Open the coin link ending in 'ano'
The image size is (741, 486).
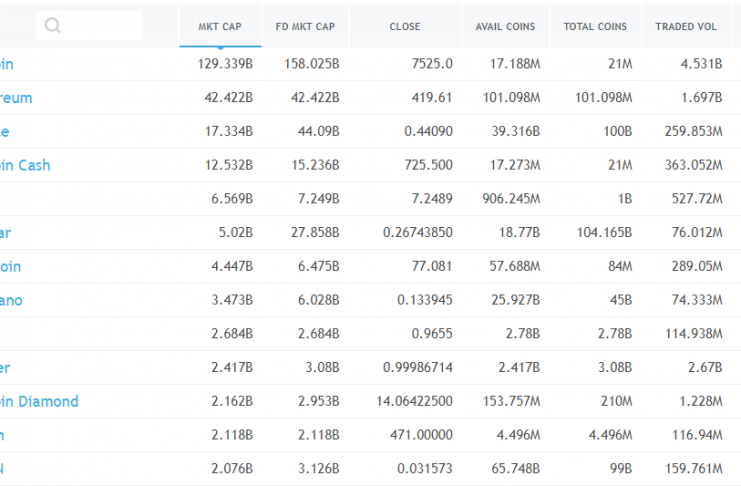(x=11, y=300)
